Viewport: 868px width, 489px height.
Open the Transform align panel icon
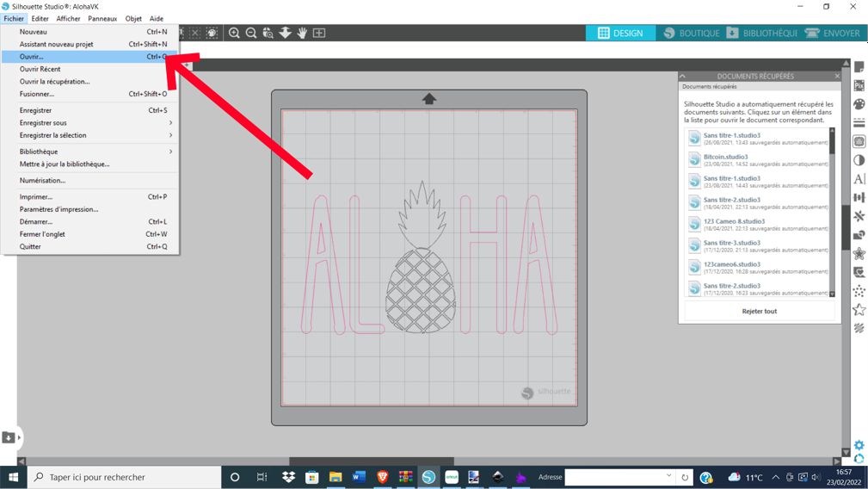point(859,197)
